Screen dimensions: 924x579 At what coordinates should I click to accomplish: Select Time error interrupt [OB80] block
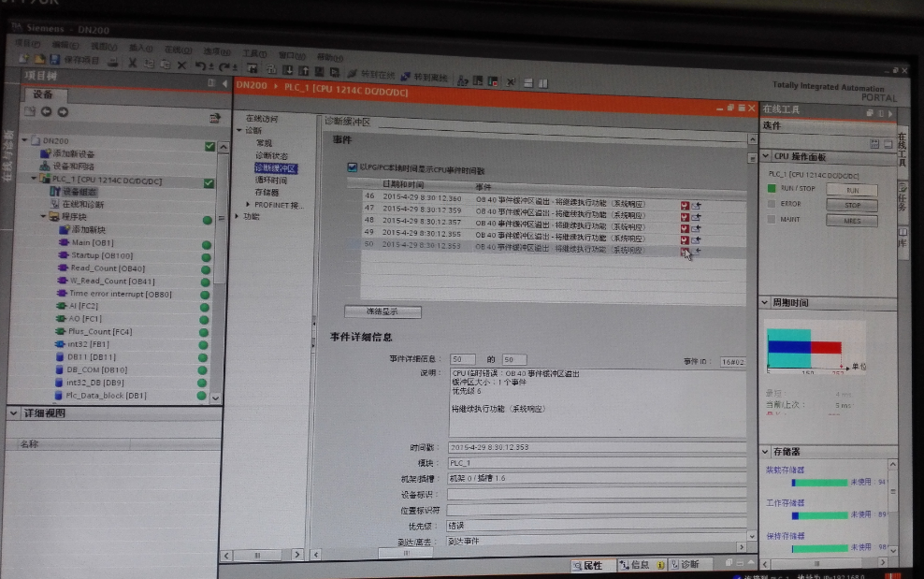click(121, 294)
